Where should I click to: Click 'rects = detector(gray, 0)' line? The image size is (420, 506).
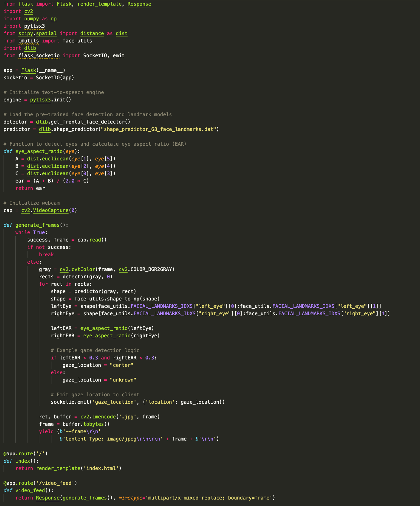(76, 277)
